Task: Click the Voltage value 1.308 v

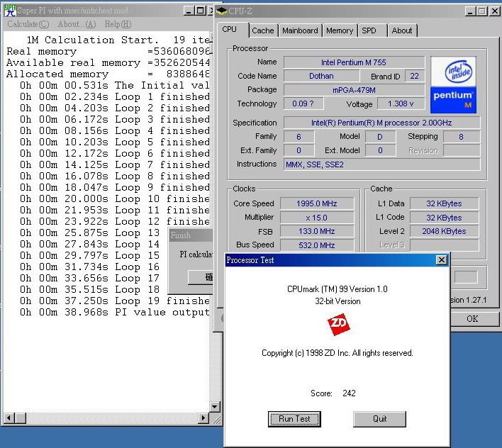Action: coord(401,103)
